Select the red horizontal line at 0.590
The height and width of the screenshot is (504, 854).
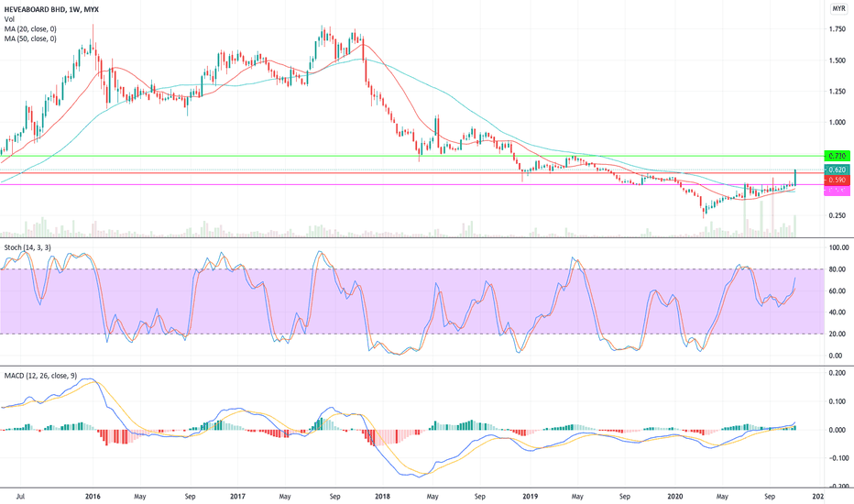(x=412, y=173)
